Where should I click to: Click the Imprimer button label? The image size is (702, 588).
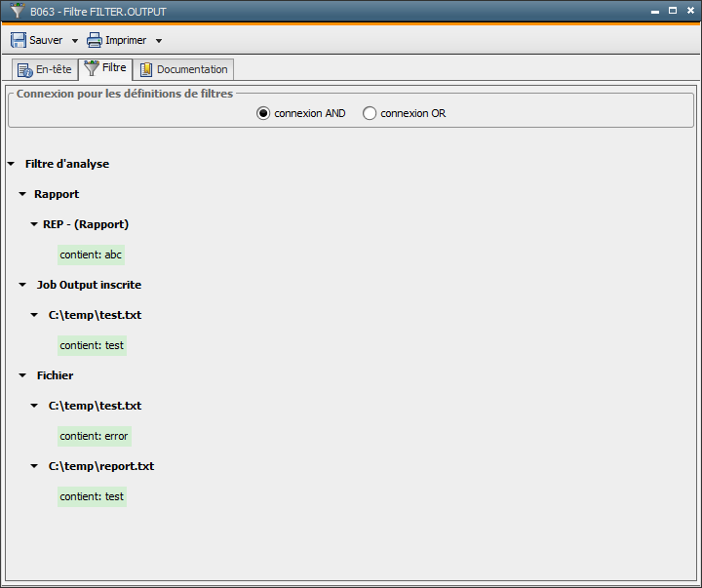click(126, 40)
